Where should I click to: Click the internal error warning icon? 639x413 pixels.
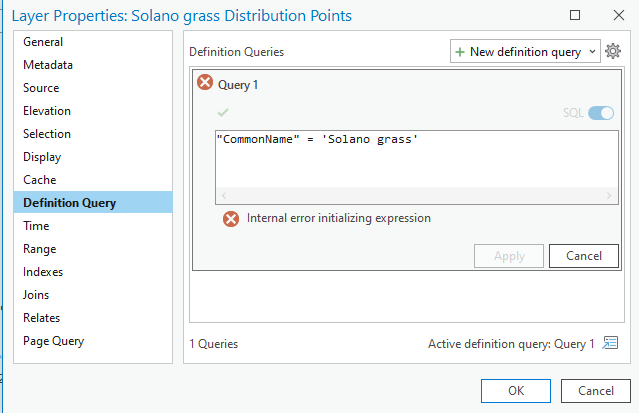click(x=231, y=218)
